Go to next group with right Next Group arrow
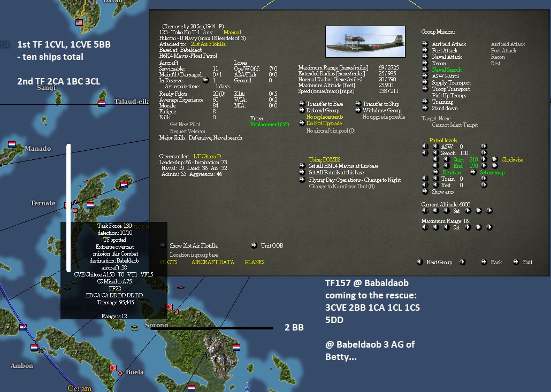Screen dimensions: 551x392 pyautogui.click(x=462, y=262)
